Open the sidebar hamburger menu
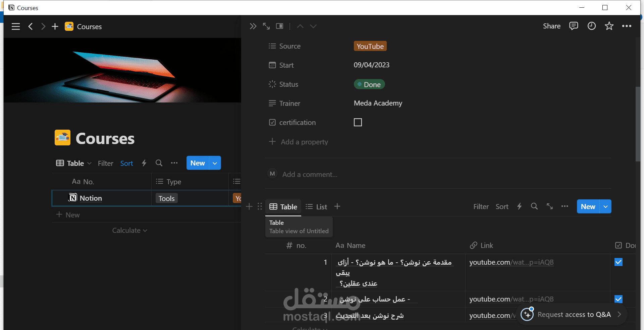Viewport: 644px width, 330px height. (x=16, y=26)
